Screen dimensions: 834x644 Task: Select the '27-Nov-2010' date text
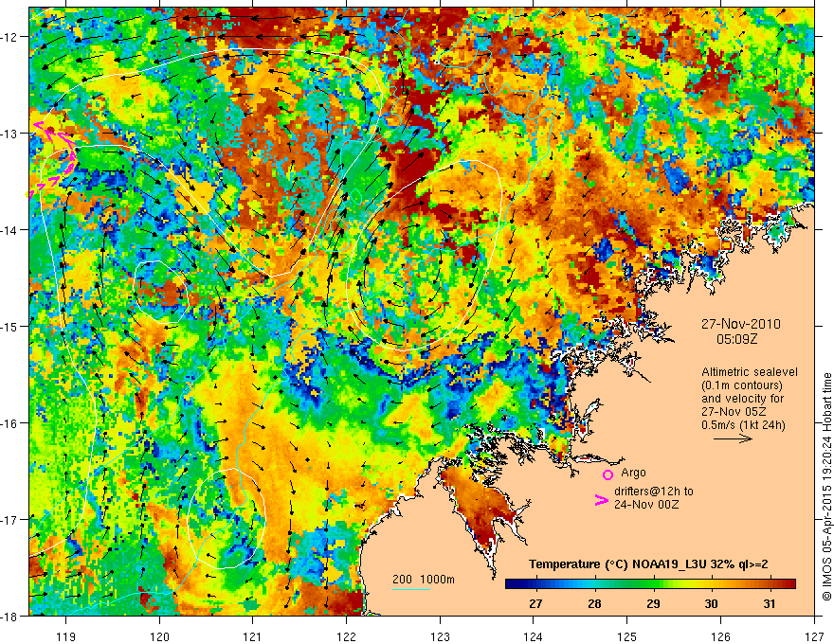point(741,324)
